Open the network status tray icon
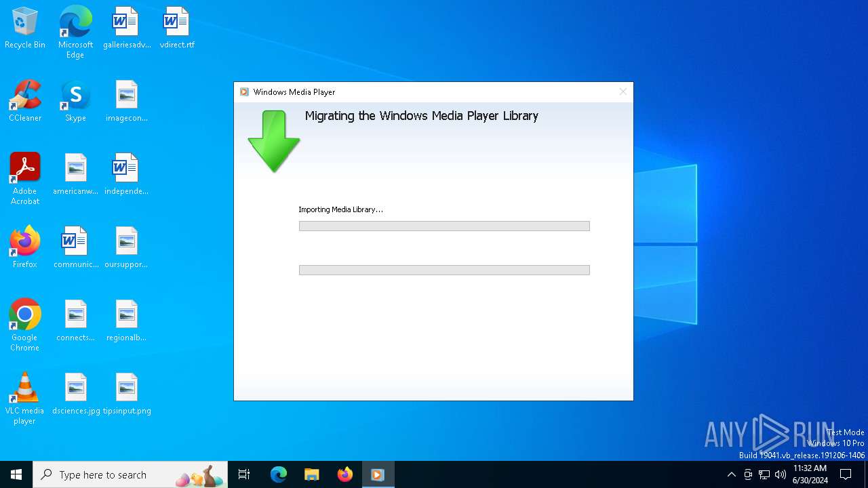This screenshot has height=488, width=868. 764,474
